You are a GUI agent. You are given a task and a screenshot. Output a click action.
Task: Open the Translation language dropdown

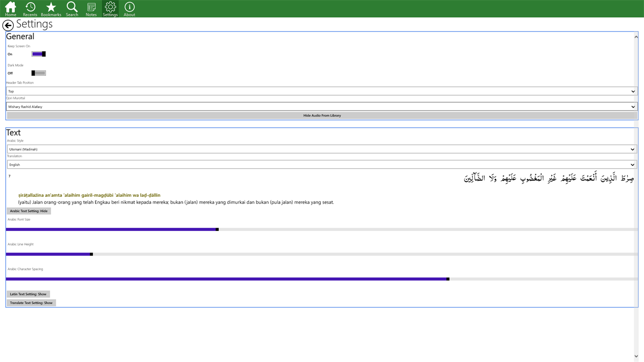[322, 164]
